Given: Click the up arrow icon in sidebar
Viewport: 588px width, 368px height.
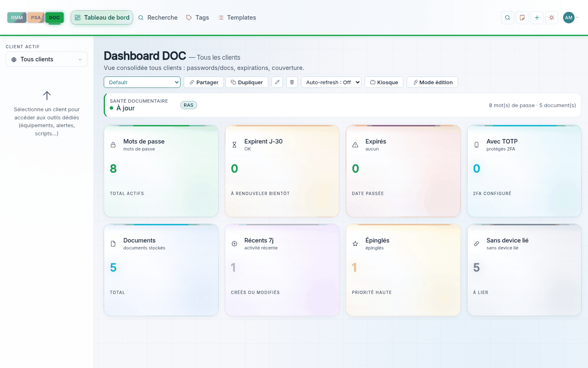Looking at the screenshot, I should tap(47, 96).
